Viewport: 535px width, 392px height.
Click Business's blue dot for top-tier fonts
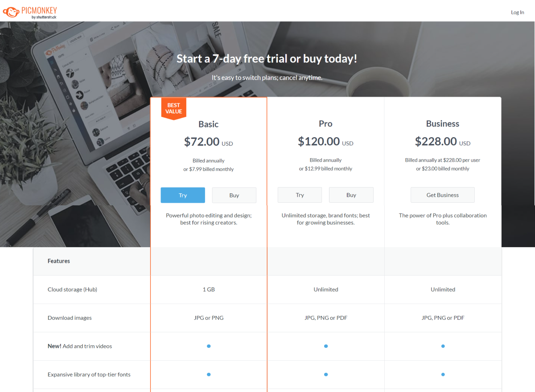coord(443,375)
